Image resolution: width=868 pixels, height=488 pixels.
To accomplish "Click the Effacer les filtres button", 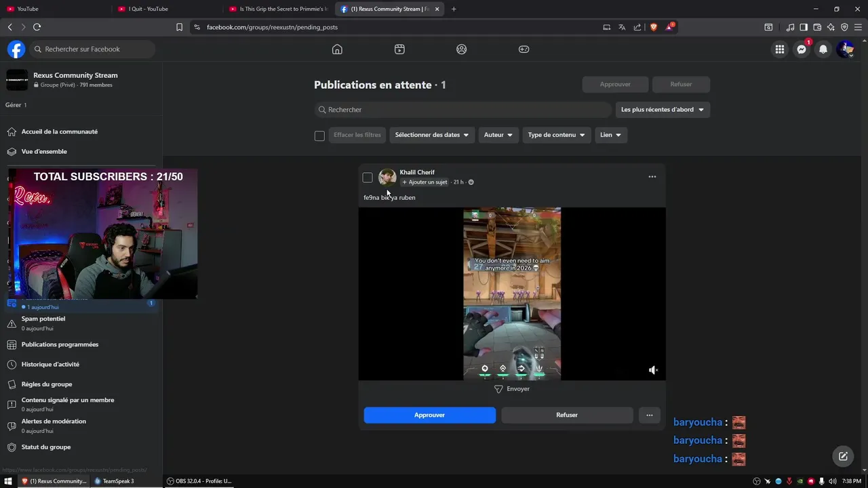I will 357,135.
